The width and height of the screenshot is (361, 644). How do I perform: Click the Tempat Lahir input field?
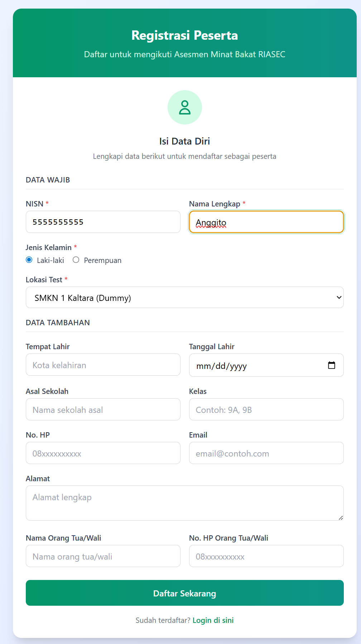click(103, 365)
